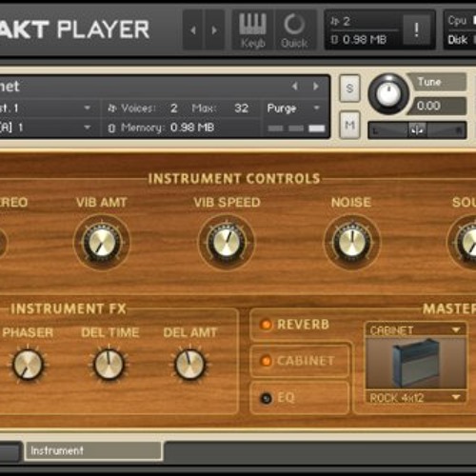Click the NOISE knob
The height and width of the screenshot is (476, 476).
coord(351,243)
